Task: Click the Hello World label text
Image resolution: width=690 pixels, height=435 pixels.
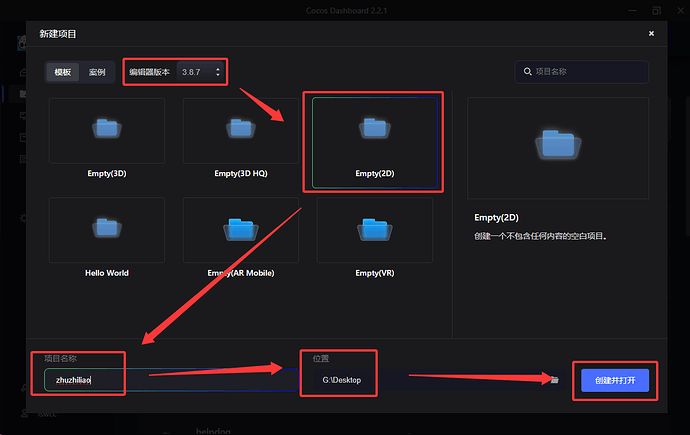Action: click(x=107, y=273)
